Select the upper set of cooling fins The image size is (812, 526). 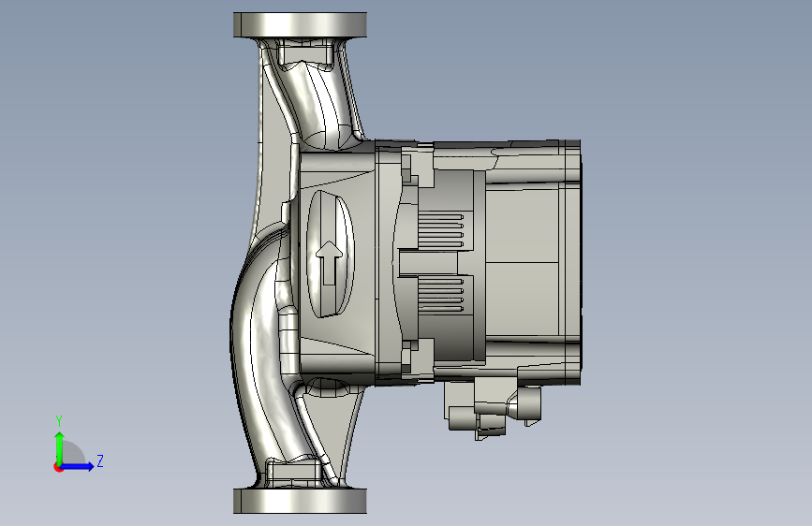click(x=441, y=228)
